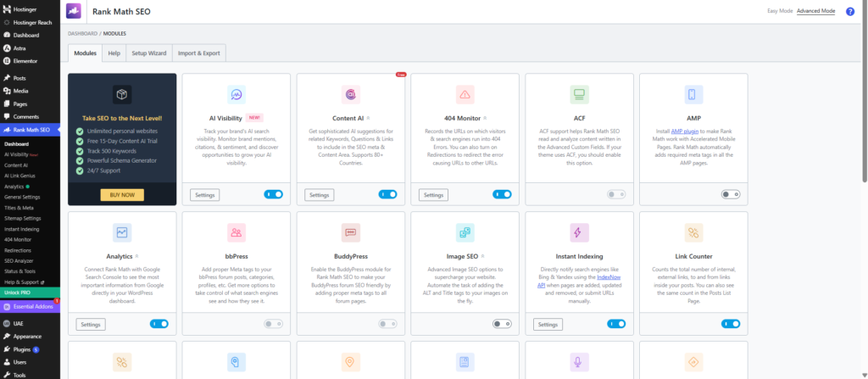Open Settings for Instant Indexing module

548,324
